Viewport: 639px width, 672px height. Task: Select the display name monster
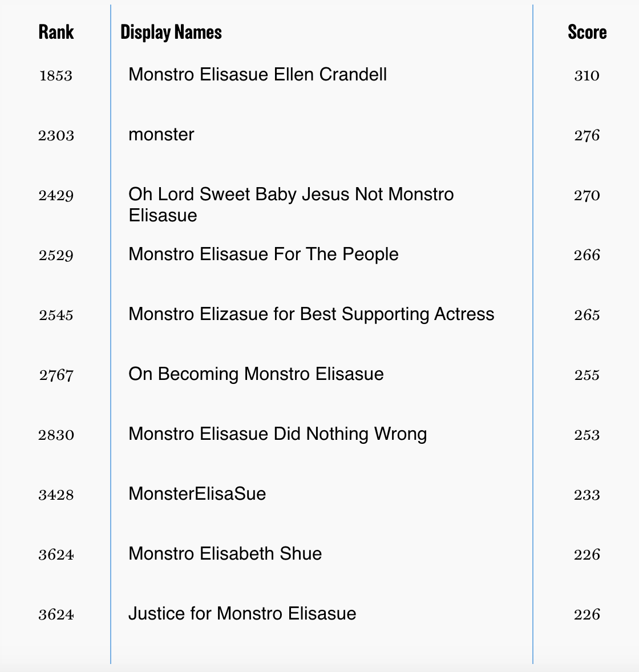pyautogui.click(x=161, y=135)
